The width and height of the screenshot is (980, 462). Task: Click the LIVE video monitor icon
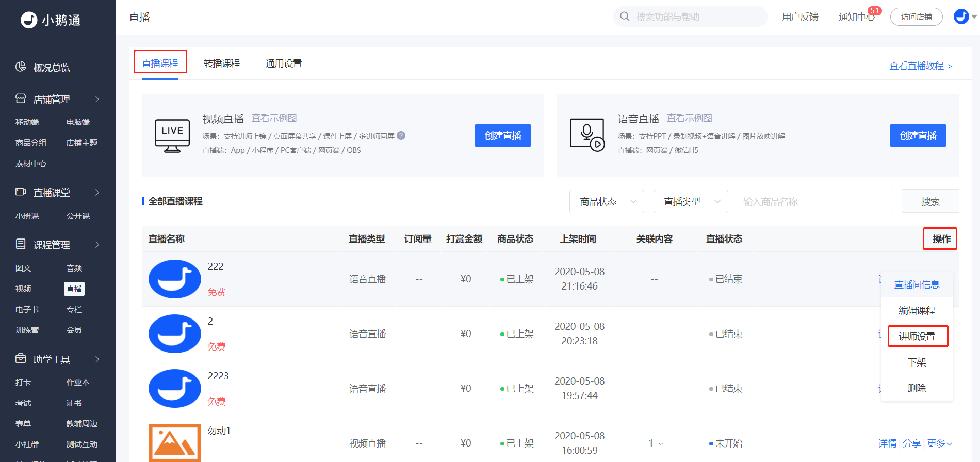172,136
